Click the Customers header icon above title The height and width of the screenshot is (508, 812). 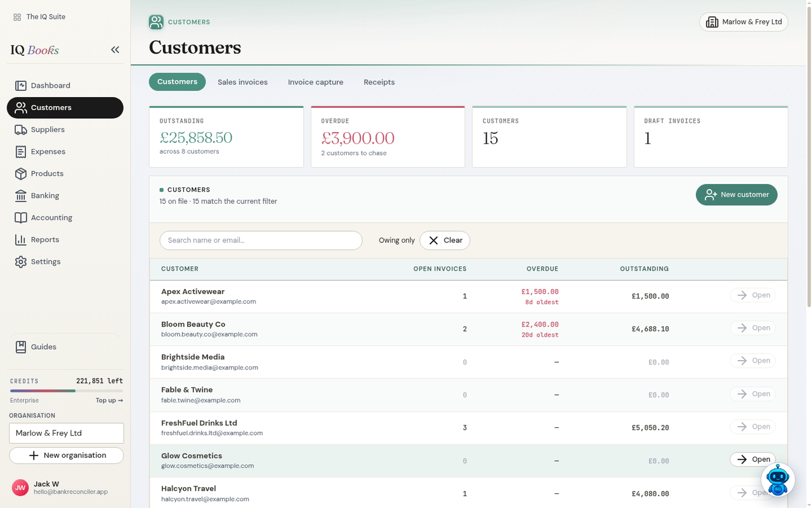(x=156, y=22)
